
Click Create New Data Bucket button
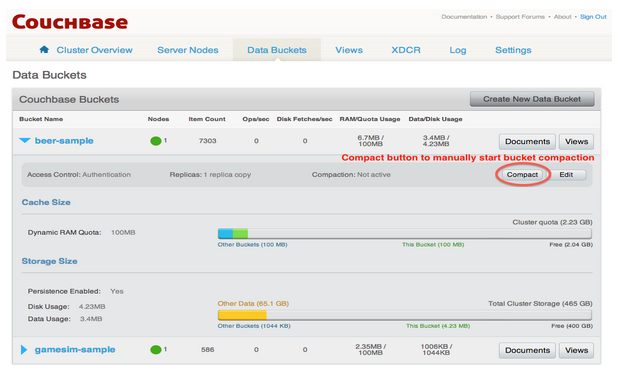(532, 99)
